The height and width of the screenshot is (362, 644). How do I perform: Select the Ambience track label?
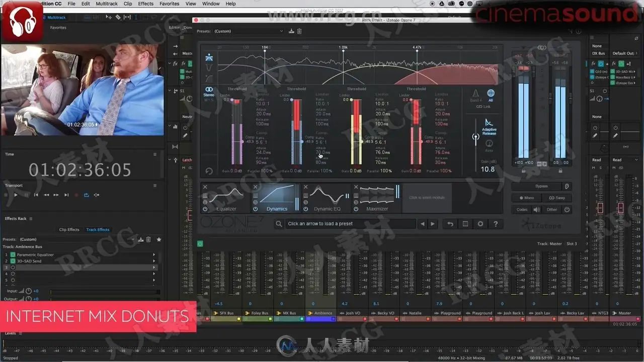(323, 313)
